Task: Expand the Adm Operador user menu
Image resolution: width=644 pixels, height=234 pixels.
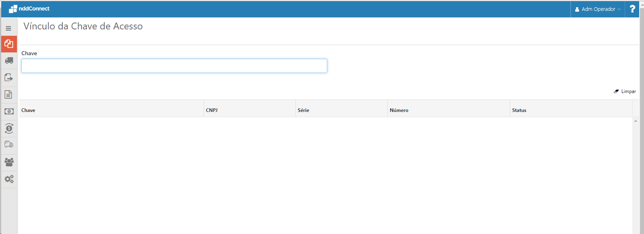Action: point(598,9)
